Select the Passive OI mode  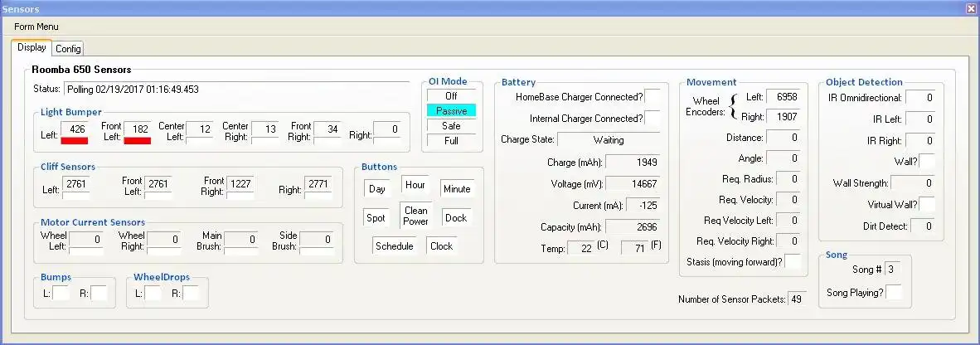[451, 110]
